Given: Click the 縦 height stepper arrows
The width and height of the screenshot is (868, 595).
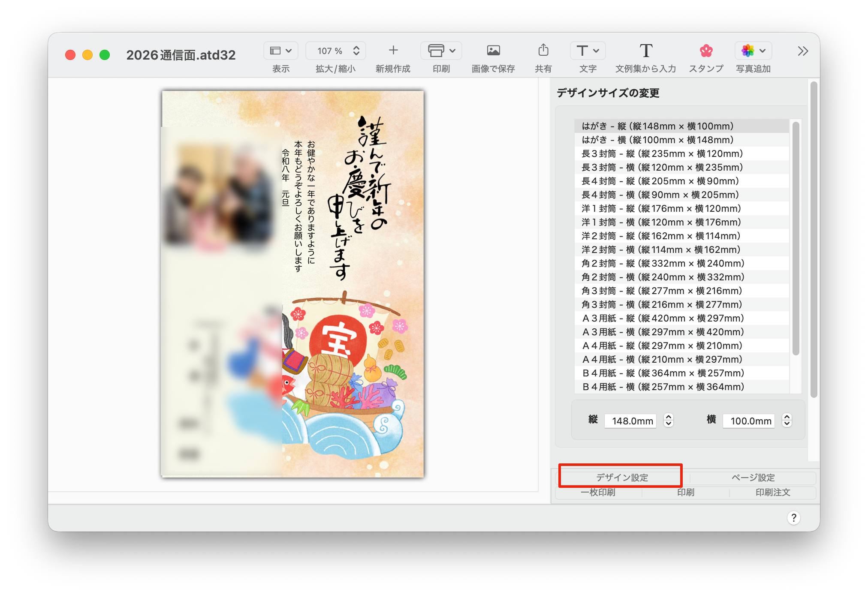Looking at the screenshot, I should click(668, 420).
